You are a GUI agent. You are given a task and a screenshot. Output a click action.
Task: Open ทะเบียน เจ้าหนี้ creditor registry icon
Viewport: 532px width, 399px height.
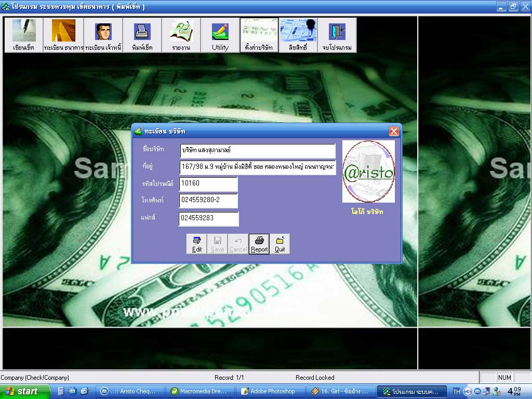[103, 35]
